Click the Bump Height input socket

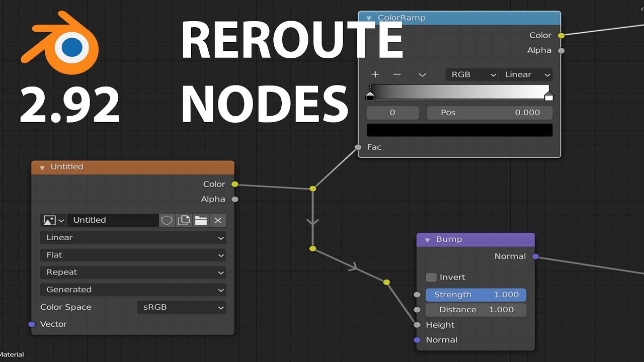(x=417, y=325)
